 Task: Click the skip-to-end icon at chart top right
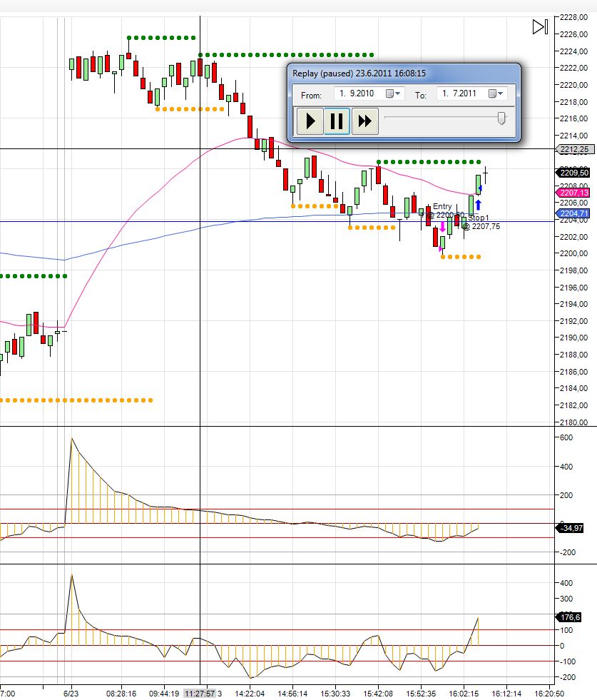click(x=540, y=27)
